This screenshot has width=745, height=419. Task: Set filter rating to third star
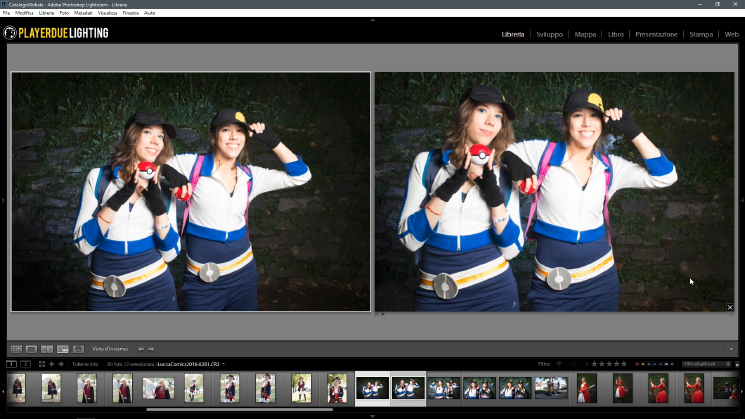point(609,364)
